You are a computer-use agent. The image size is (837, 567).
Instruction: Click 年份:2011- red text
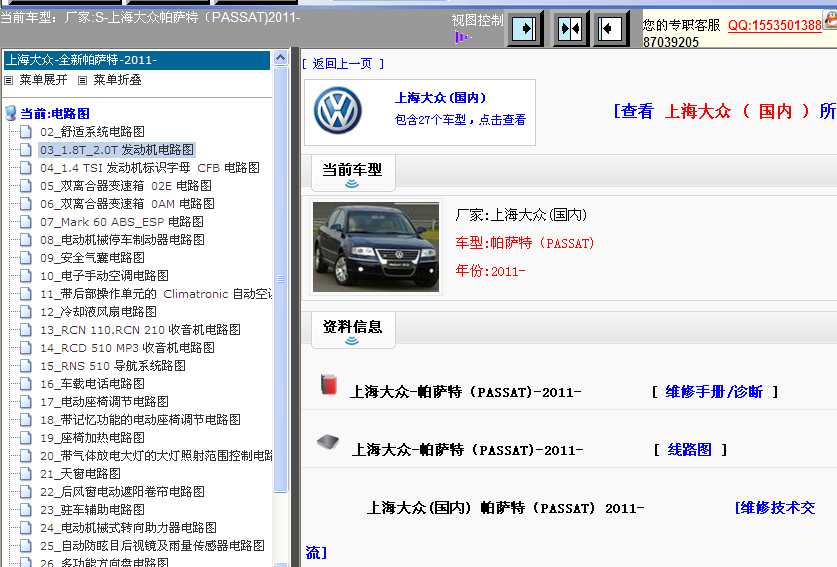[490, 271]
